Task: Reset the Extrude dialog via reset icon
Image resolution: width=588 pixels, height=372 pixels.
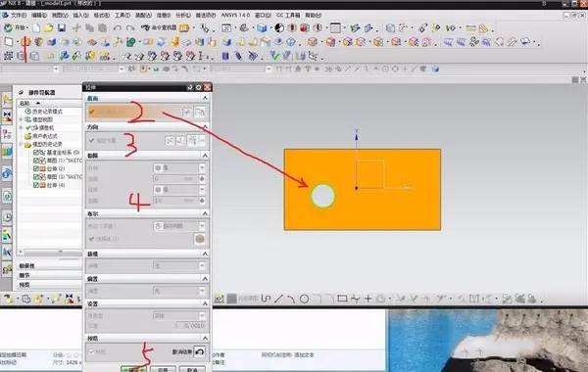Action: 190,87
